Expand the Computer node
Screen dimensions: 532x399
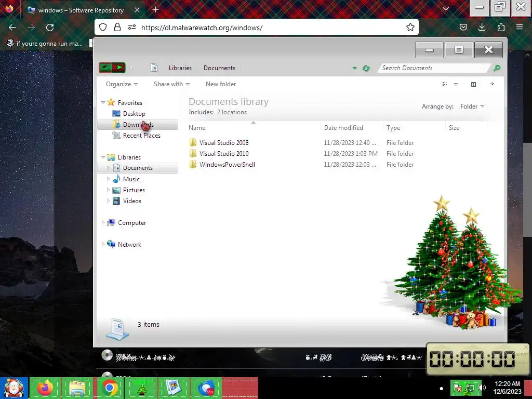point(103,222)
